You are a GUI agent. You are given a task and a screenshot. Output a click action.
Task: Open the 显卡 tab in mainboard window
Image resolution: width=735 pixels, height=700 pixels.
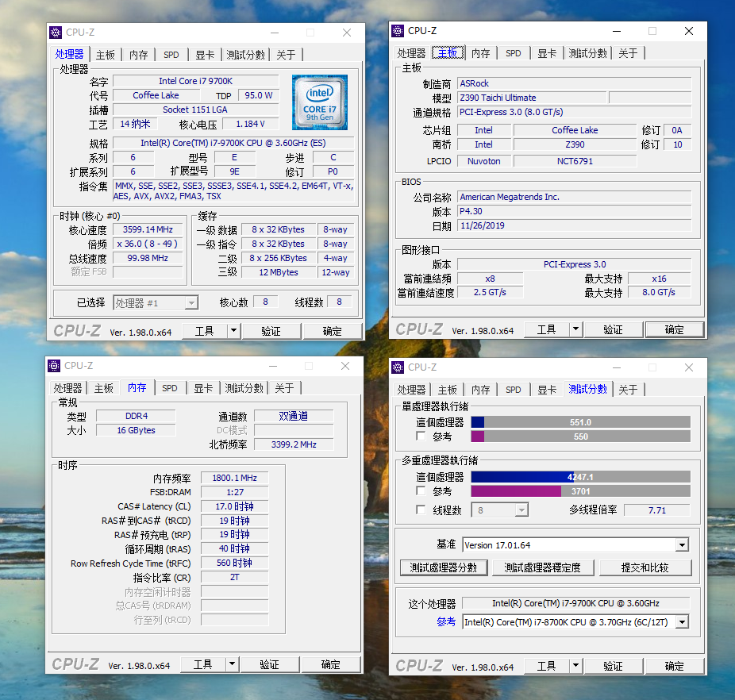coord(547,53)
